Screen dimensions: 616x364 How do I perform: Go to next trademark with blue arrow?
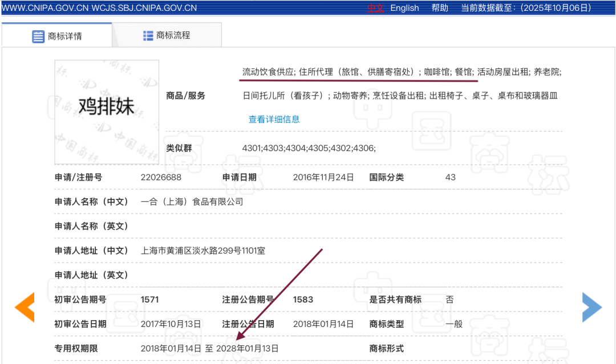(x=591, y=307)
